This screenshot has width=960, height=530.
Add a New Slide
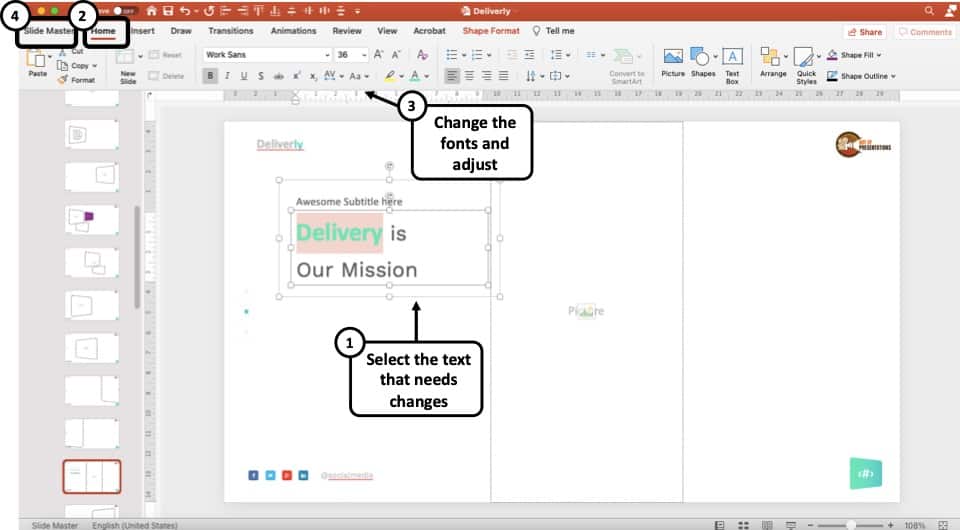(127, 67)
